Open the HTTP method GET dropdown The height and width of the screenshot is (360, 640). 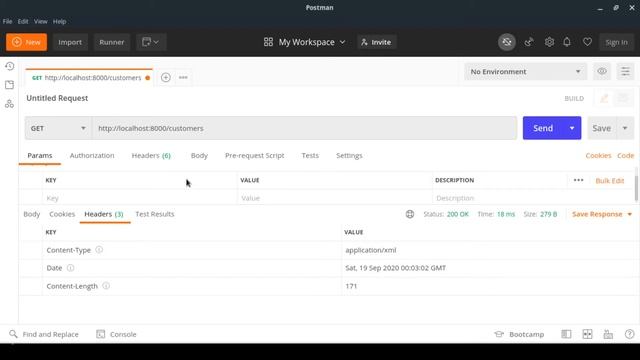[x=58, y=128]
